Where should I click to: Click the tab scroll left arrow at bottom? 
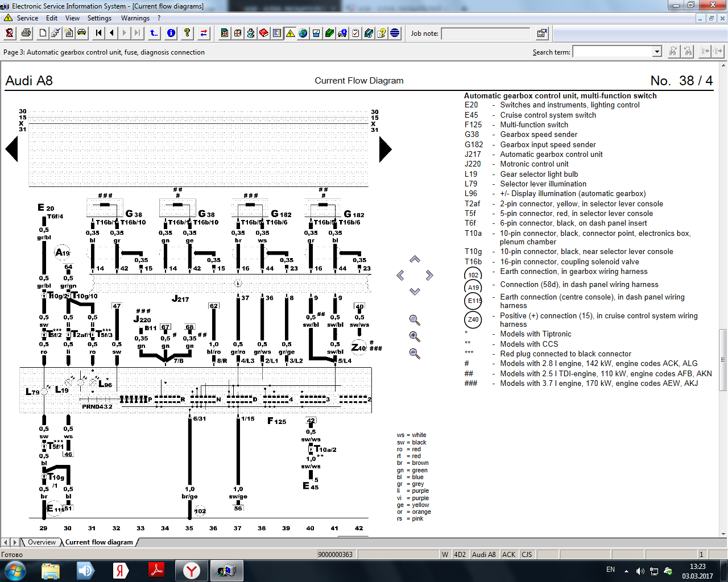[6, 542]
